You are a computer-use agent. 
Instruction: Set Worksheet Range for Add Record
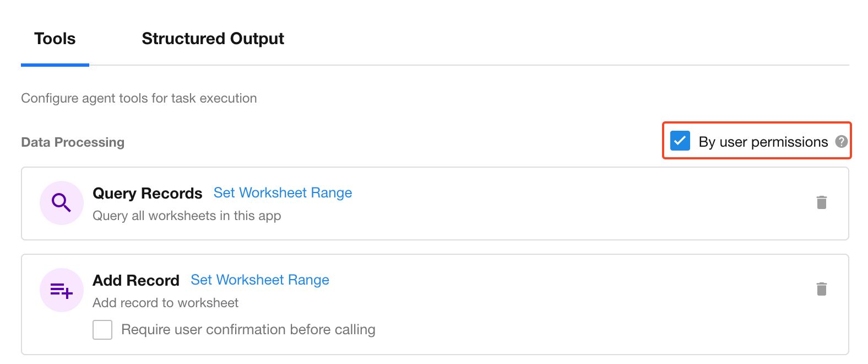point(259,280)
